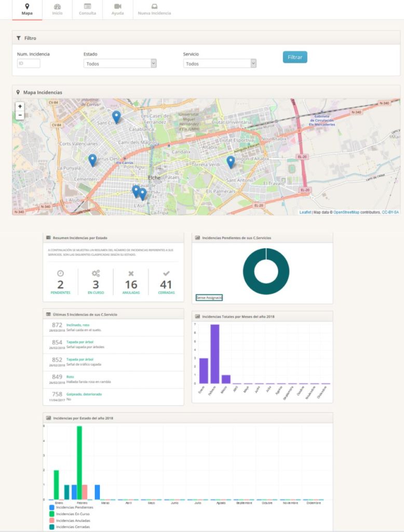
Task: Click the gears icon above En Curso
Action: pyautogui.click(x=96, y=273)
